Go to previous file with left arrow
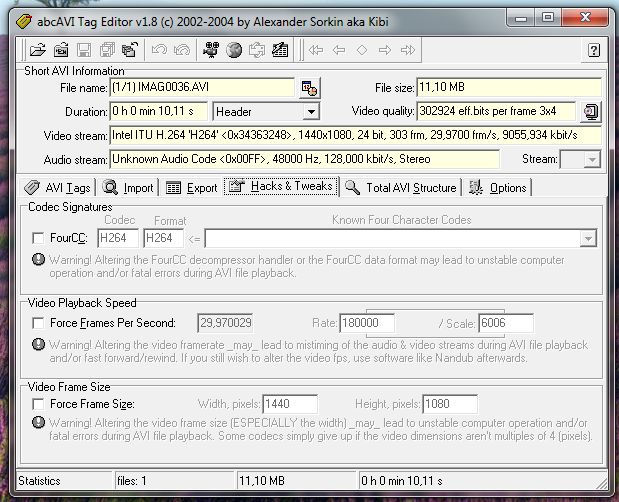 (x=339, y=50)
